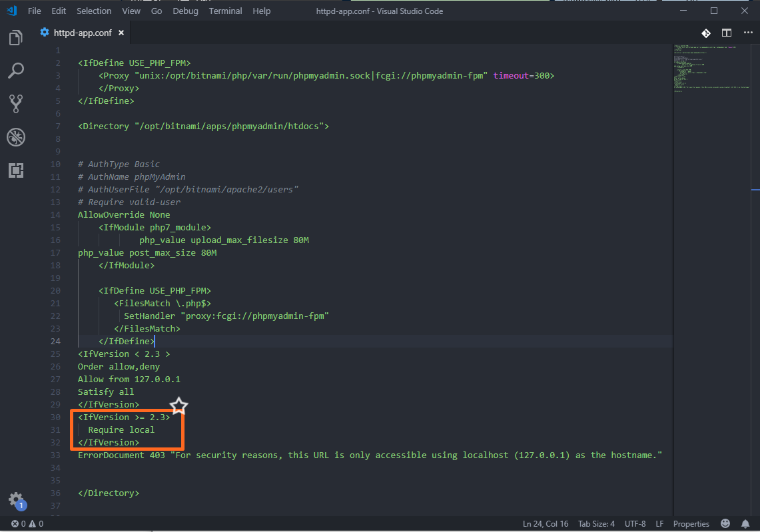Image resolution: width=760 pixels, height=532 pixels.
Task: Open the Search view icon
Action: (x=15, y=71)
